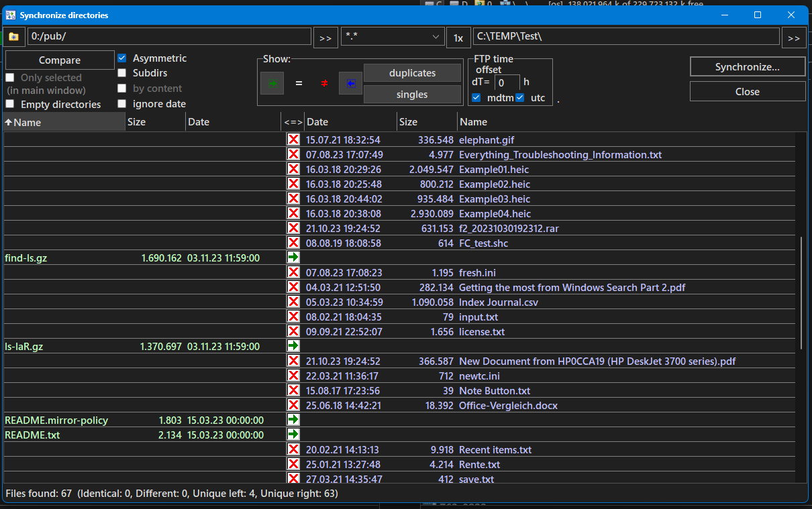
Task: Enable the Subdirs checkbox
Action: 122,73
